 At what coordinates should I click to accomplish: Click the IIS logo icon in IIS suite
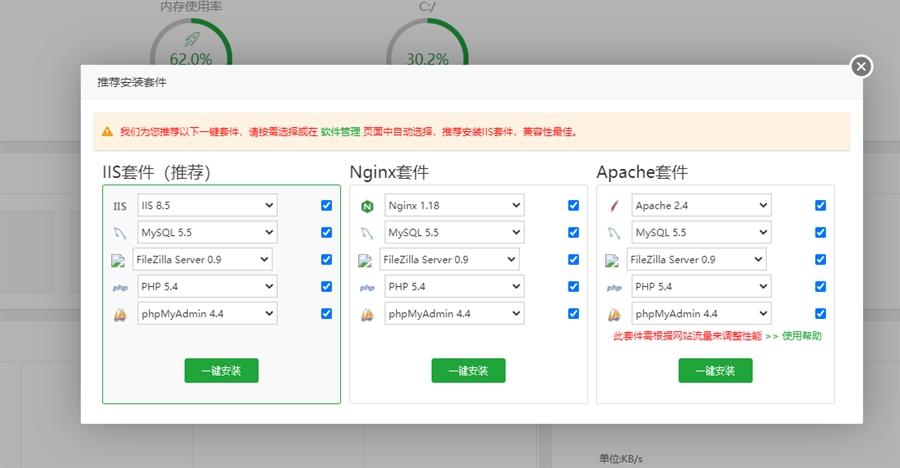[120, 206]
